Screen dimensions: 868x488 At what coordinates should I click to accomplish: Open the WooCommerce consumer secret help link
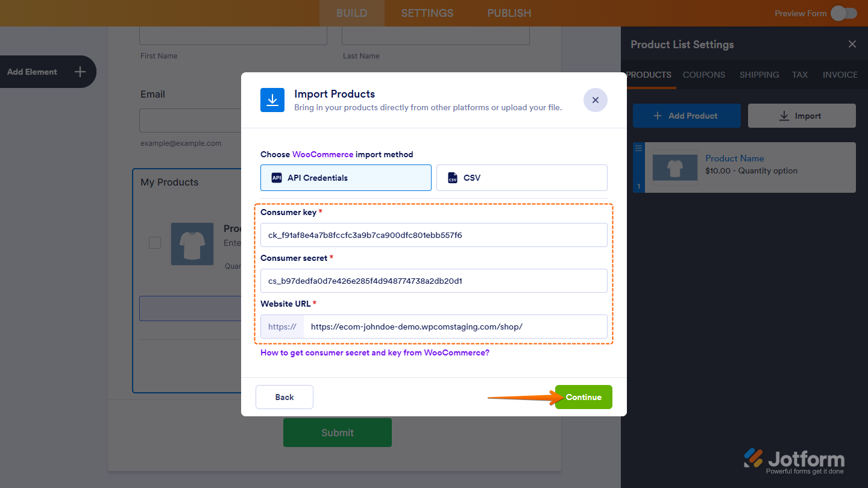click(374, 352)
